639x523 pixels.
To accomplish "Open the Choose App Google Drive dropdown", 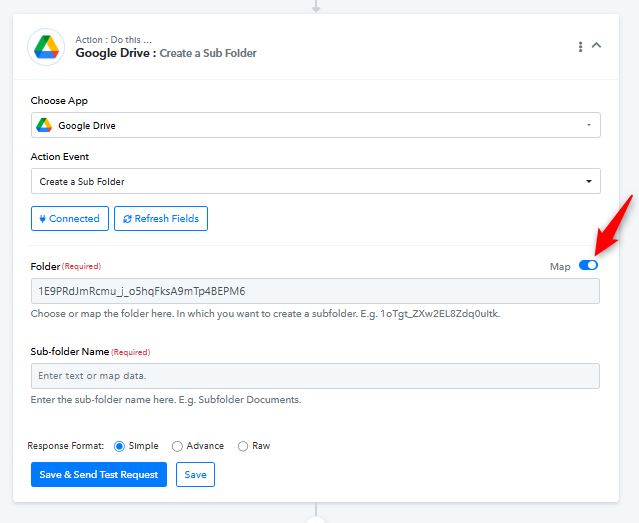I will (315, 125).
